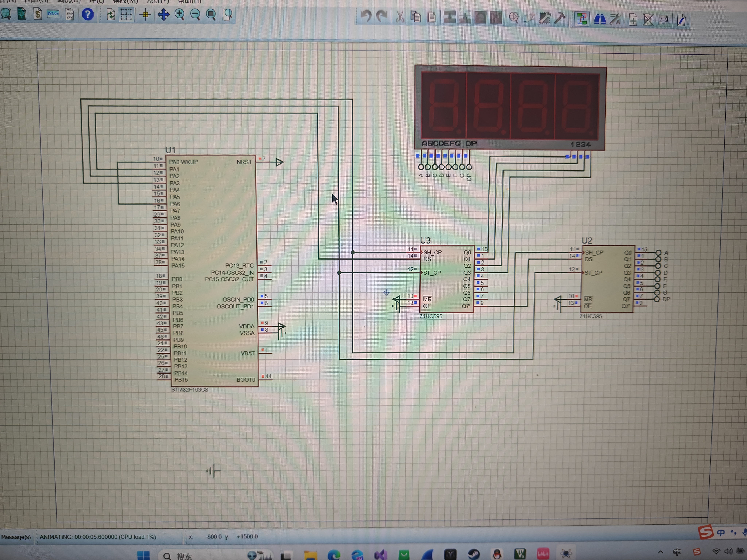Open the Pick parts from library icon
This screenshot has height=560, width=747.
514,17
